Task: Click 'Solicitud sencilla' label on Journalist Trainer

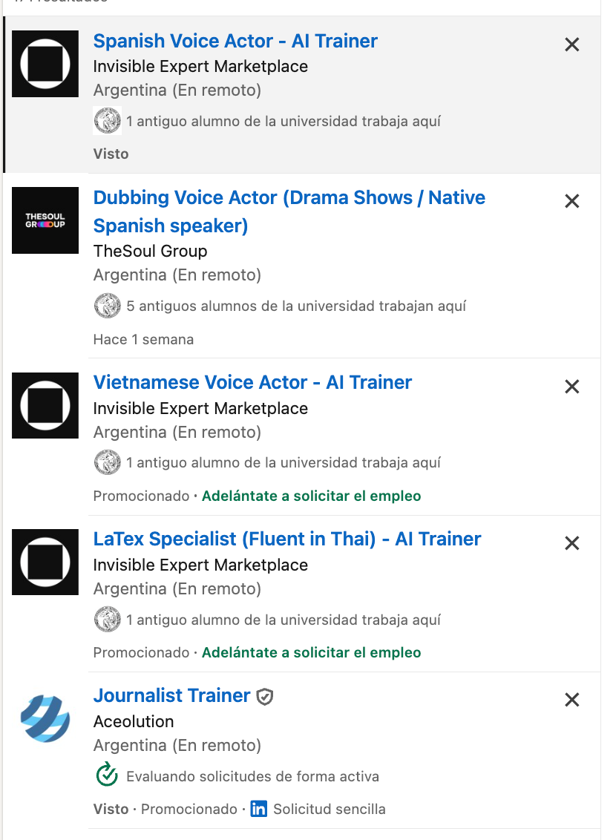Action: coord(330,809)
